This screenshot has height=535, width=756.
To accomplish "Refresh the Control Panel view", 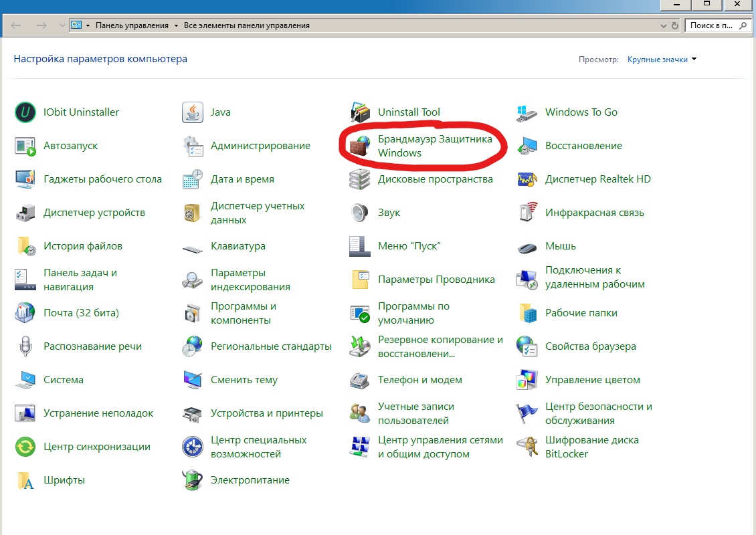I will coord(675,25).
